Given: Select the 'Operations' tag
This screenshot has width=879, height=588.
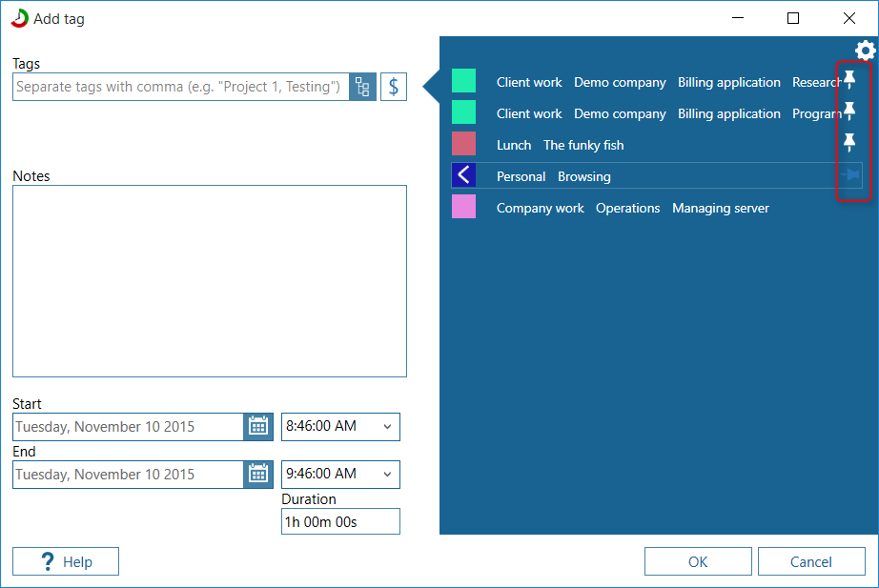Looking at the screenshot, I should click(x=628, y=208).
